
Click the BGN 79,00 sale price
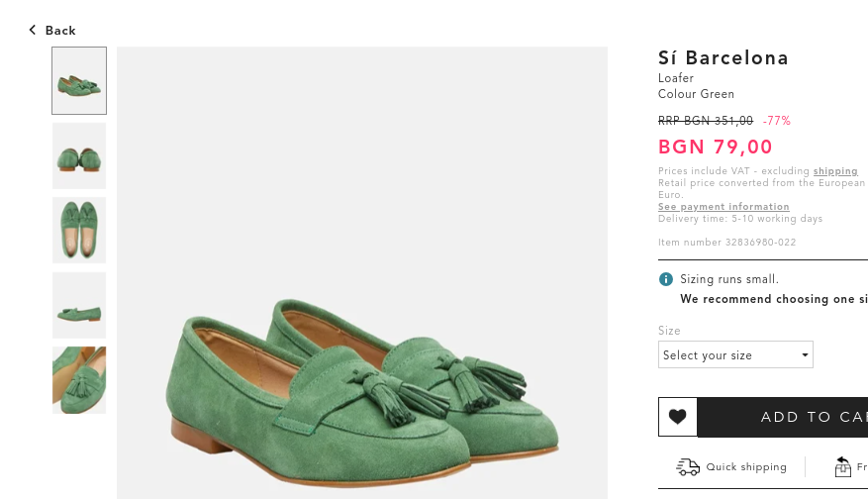click(x=716, y=148)
